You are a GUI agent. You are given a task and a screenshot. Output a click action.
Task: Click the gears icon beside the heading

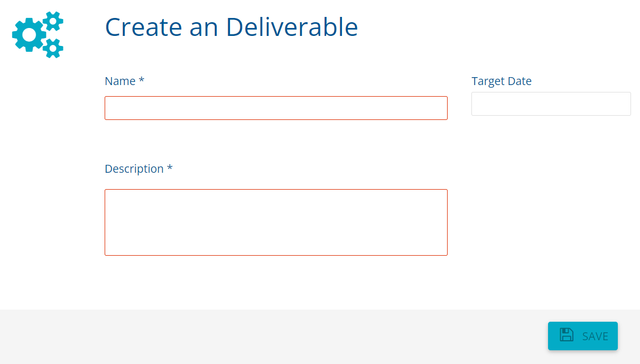(x=38, y=34)
